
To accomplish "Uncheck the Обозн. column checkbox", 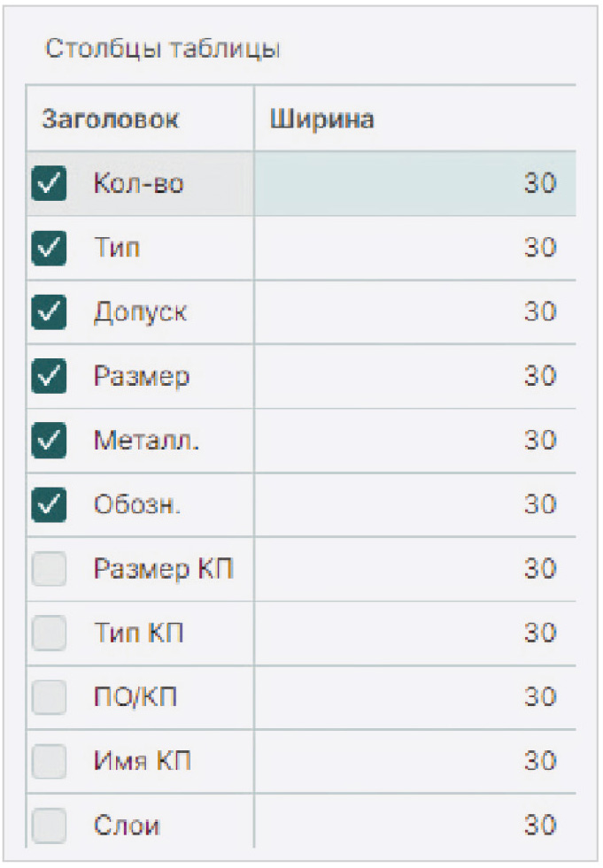I will pyautogui.click(x=49, y=504).
